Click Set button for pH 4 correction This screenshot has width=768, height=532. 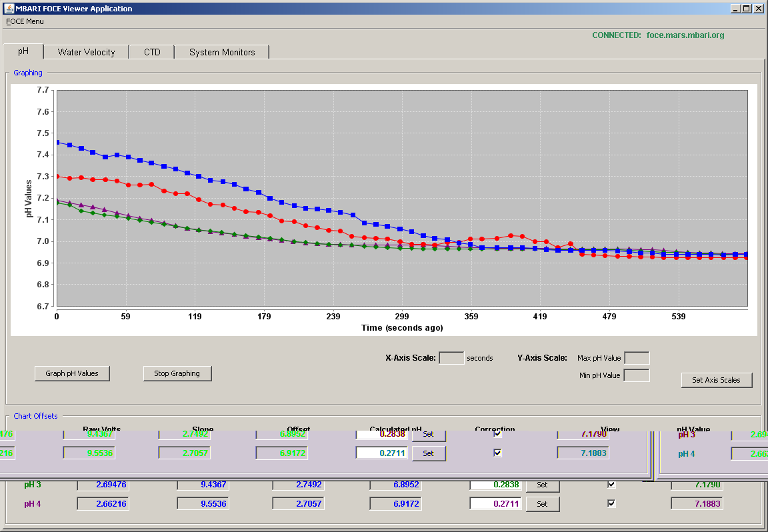coord(542,504)
